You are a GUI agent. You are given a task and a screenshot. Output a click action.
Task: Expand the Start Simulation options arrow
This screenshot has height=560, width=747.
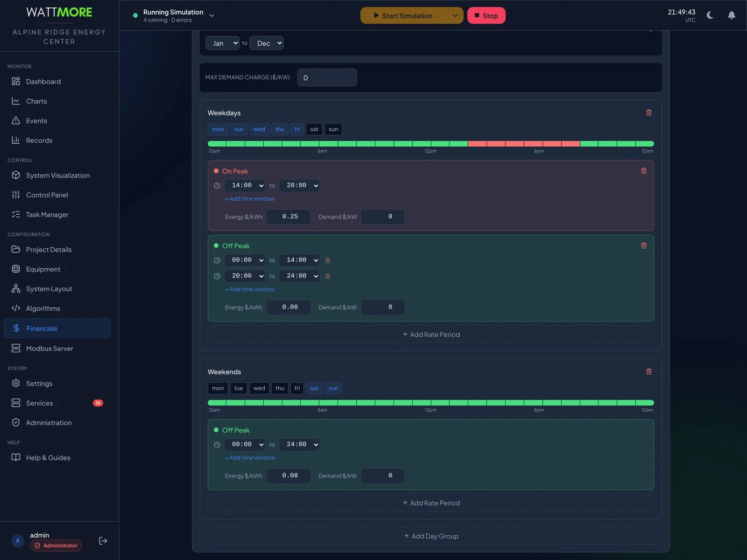455,15
